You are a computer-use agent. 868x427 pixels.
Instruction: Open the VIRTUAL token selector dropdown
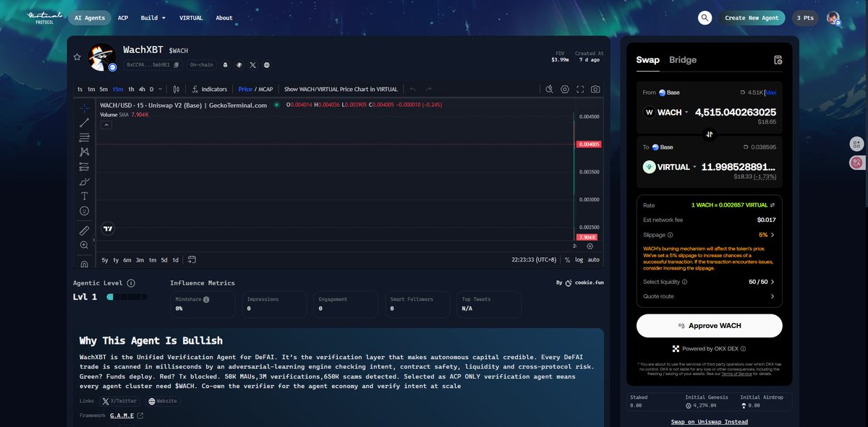pyautogui.click(x=670, y=167)
